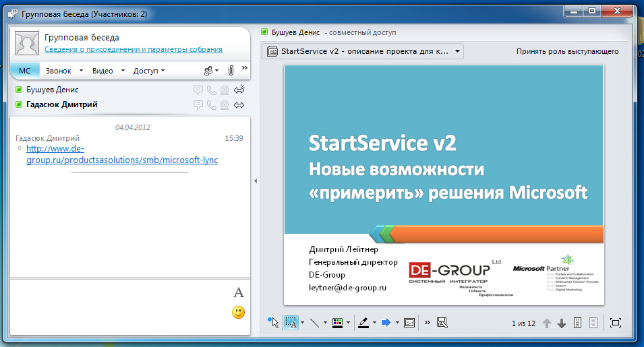Click sharing icon in Гадасюк Дмитрий row
The width and height of the screenshot is (644, 347).
[239, 105]
